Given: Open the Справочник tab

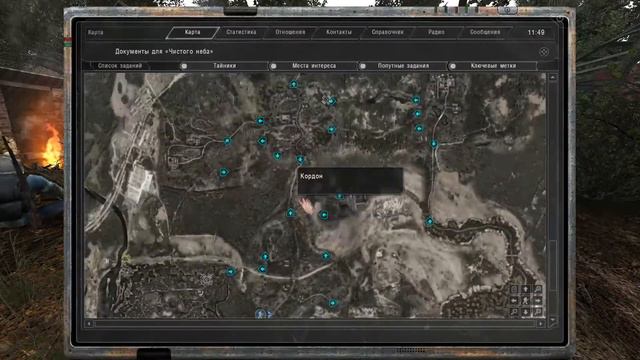Looking at the screenshot, I should (387, 32).
